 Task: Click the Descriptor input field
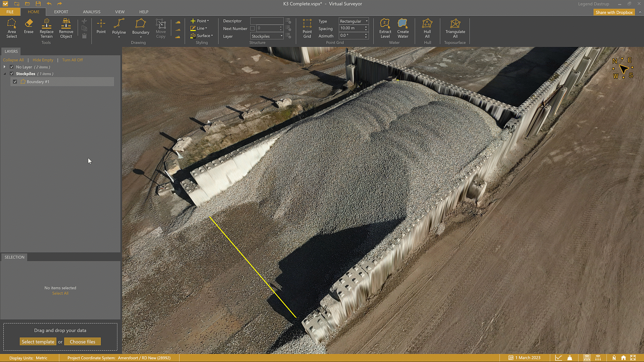point(267,21)
